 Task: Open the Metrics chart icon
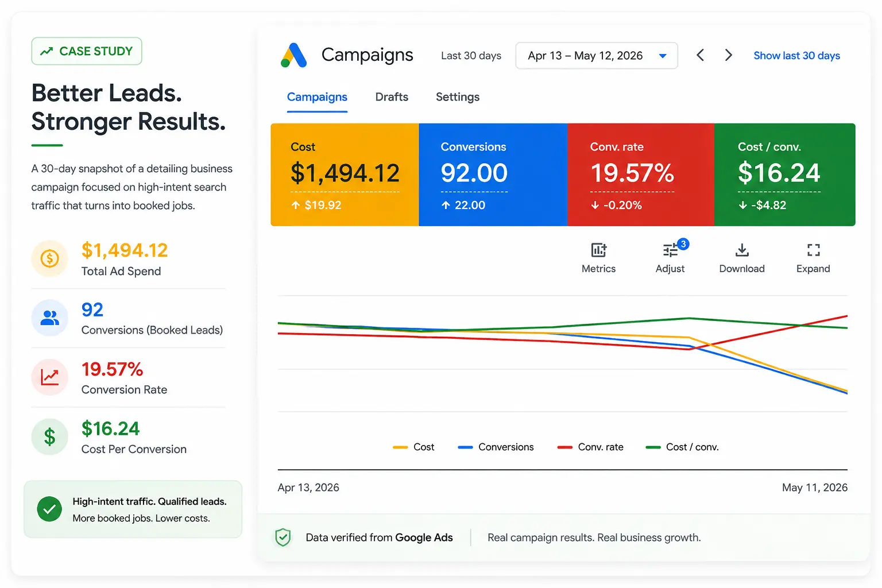[x=599, y=250]
